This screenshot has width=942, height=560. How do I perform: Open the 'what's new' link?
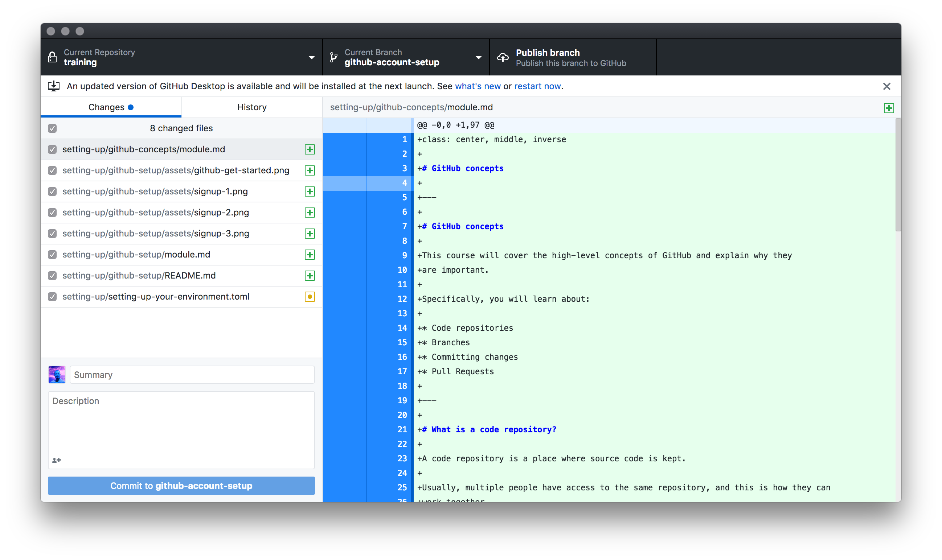point(478,86)
